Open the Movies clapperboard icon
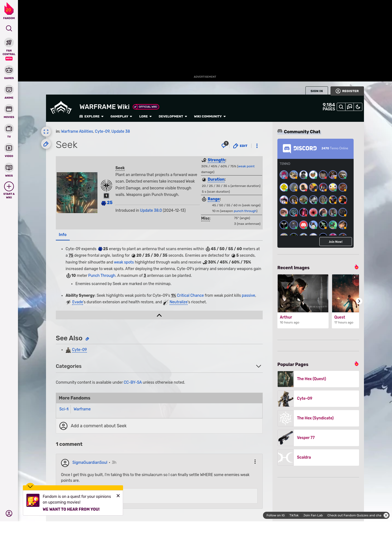The image size is (392, 545). click(x=9, y=109)
